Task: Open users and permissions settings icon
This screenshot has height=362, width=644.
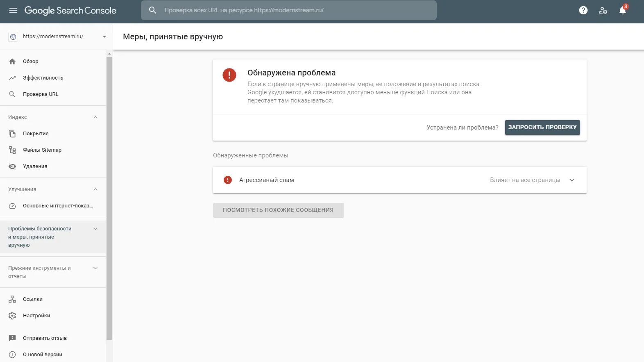Action: pyautogui.click(x=603, y=11)
